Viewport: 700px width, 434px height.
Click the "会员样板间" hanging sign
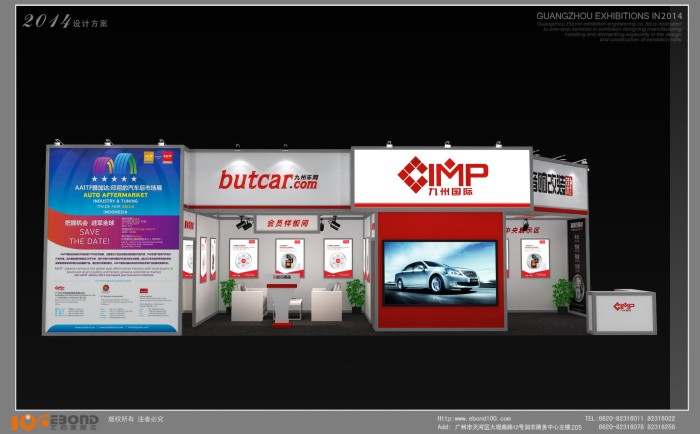[x=287, y=223]
